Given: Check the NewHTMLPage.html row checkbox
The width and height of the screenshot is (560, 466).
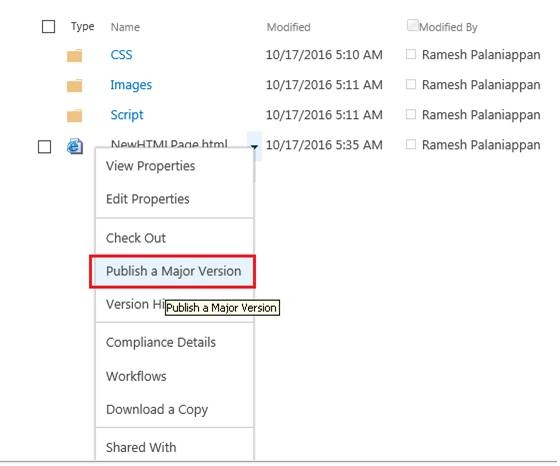Looking at the screenshot, I should 44,147.
